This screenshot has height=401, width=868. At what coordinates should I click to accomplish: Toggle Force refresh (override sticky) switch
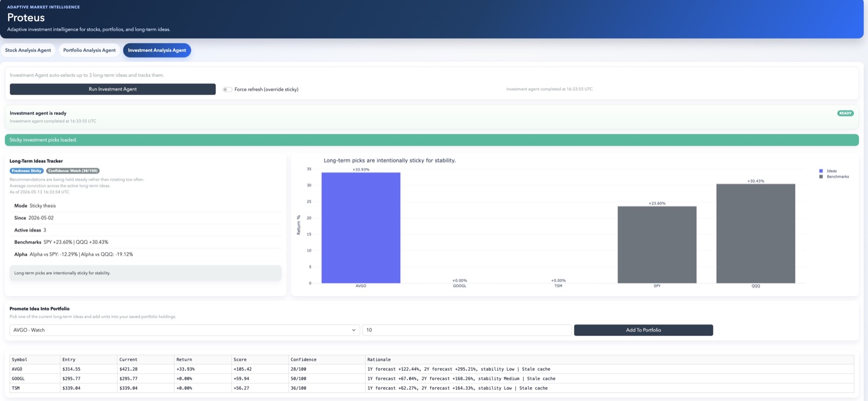(x=227, y=90)
